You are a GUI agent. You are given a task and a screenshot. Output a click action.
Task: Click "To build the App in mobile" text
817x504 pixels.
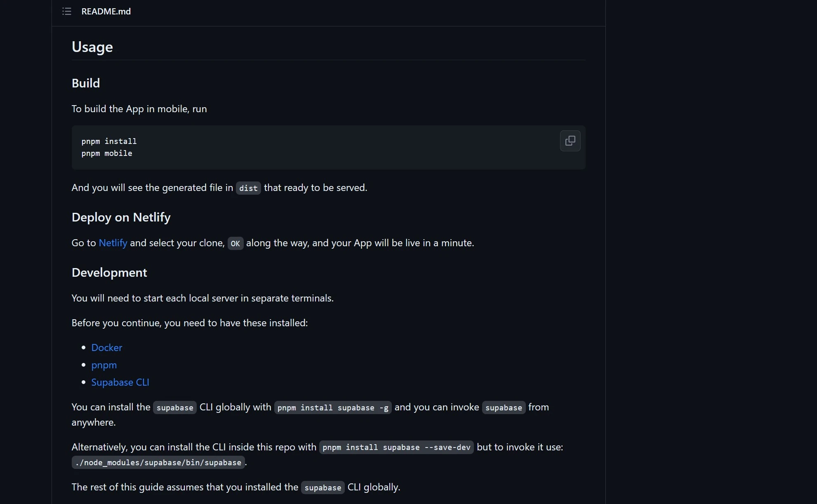[139, 109]
